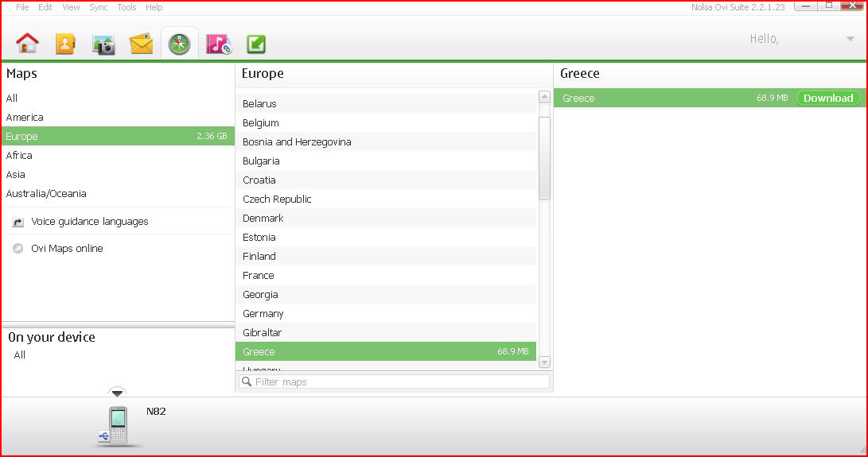Image resolution: width=868 pixels, height=457 pixels.
Task: Select Australia/Oceania region
Action: (118, 194)
